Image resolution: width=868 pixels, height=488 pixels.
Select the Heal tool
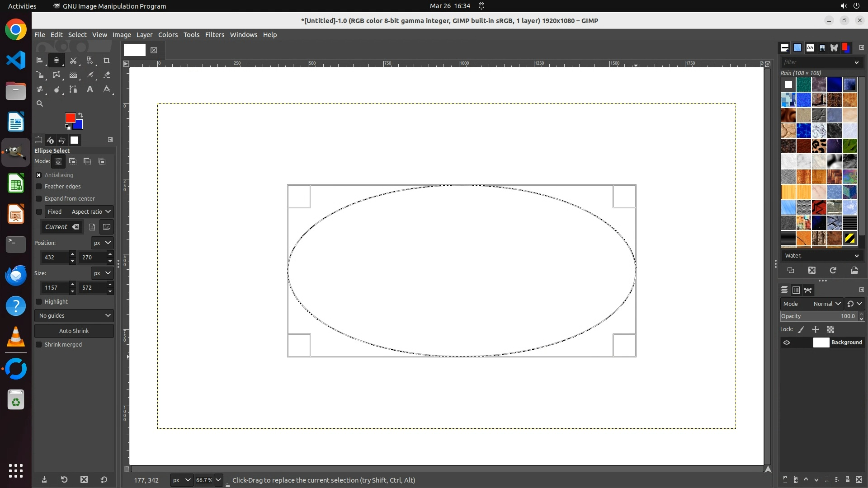click(x=40, y=89)
